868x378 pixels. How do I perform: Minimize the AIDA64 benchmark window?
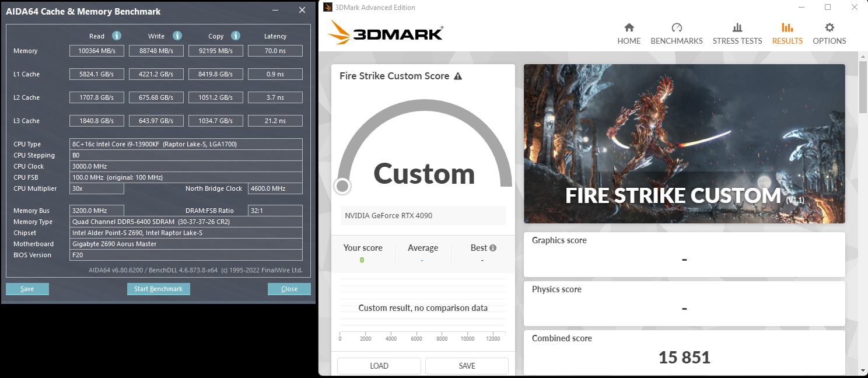click(276, 10)
